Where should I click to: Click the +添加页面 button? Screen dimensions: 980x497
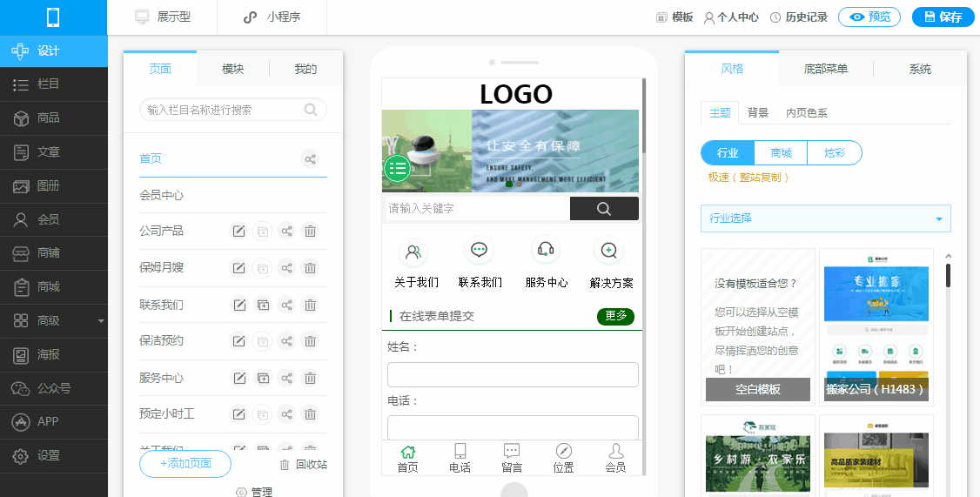click(x=185, y=464)
